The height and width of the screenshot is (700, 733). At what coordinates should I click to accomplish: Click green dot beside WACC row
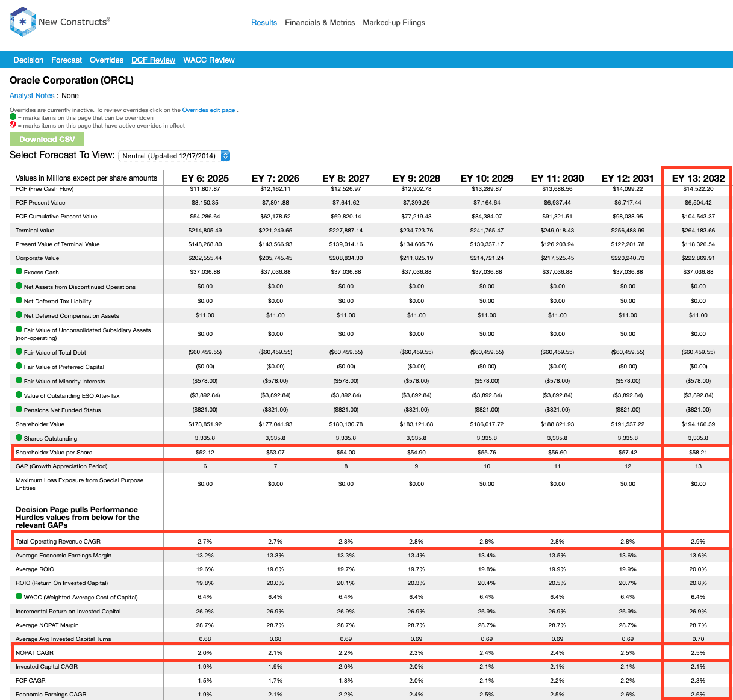click(x=19, y=596)
